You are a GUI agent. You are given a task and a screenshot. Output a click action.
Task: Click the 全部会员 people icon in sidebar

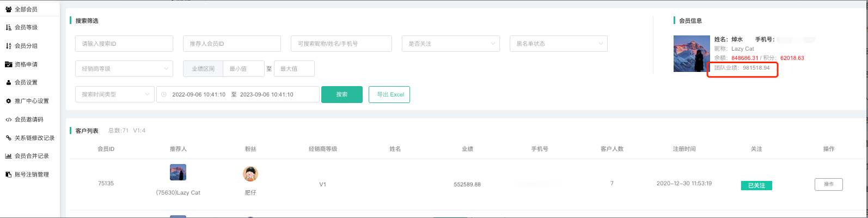click(x=9, y=9)
